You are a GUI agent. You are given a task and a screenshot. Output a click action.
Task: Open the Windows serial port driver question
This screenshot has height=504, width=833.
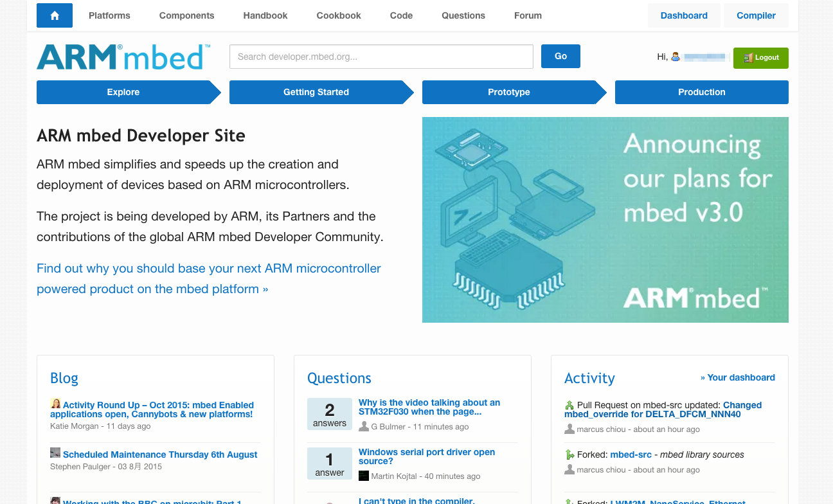tap(426, 456)
